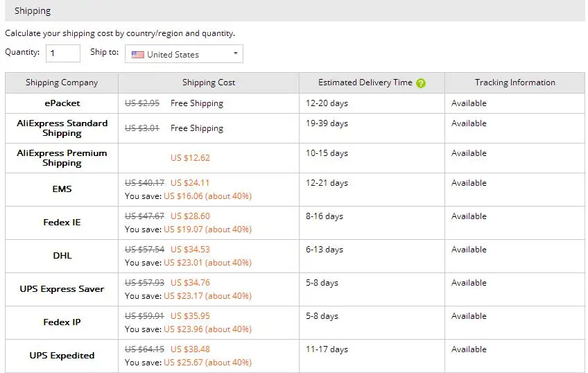
Task: Click 12-21 days delivery estimate
Action: click(327, 183)
